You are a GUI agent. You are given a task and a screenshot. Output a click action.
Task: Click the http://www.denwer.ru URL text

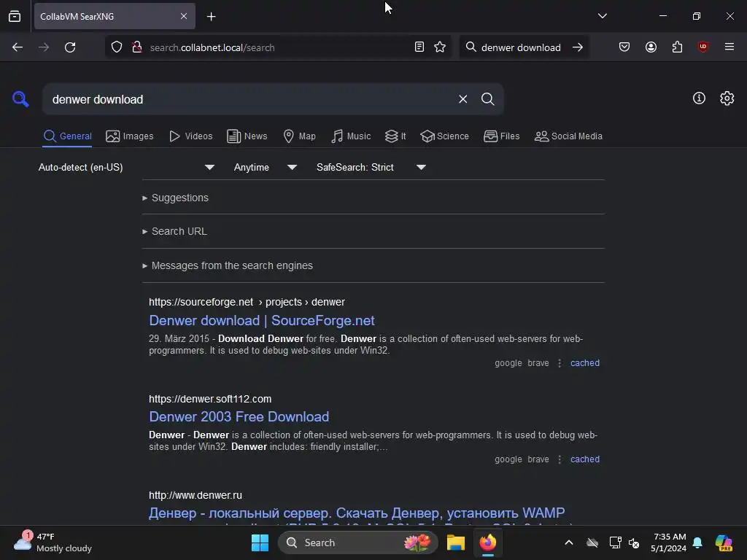196,495
